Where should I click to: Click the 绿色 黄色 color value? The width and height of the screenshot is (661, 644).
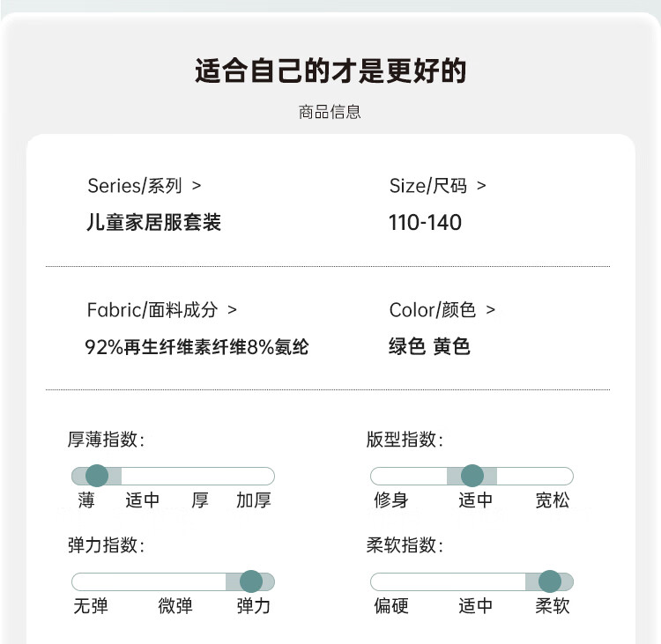(429, 346)
